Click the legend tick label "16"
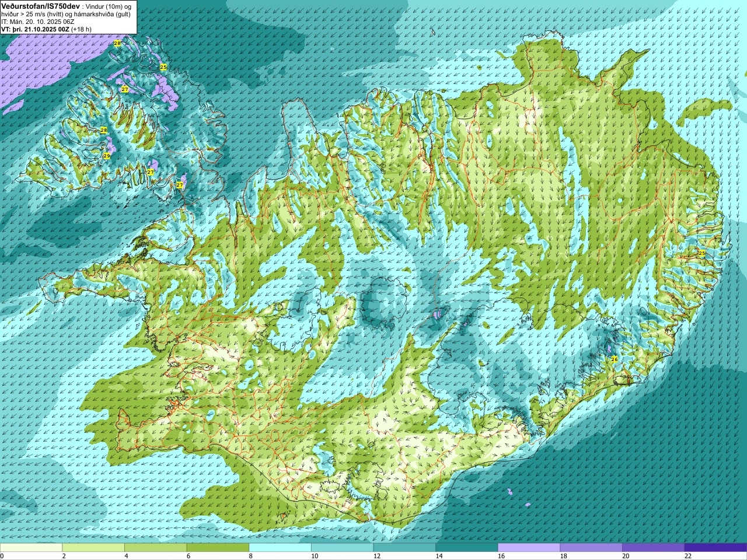The height and width of the screenshot is (560, 747). pos(501,556)
